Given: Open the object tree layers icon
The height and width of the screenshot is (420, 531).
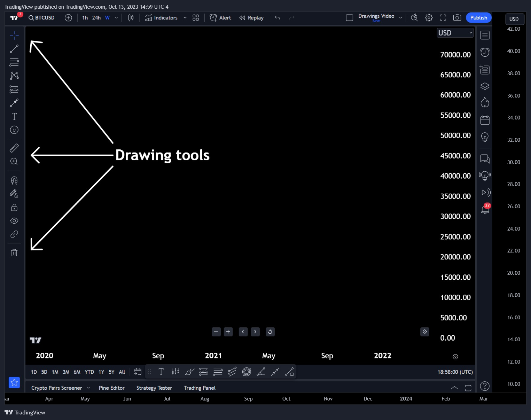Looking at the screenshot, I should (485, 86).
